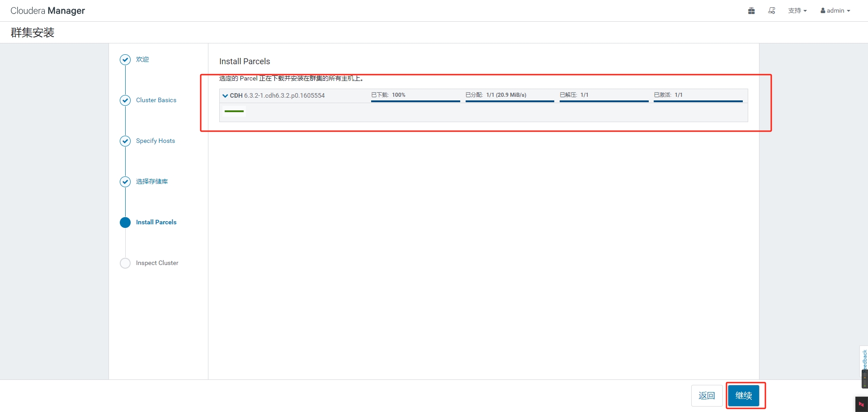Select the Install Parcels step label
The height and width of the screenshot is (412, 868).
156,222
